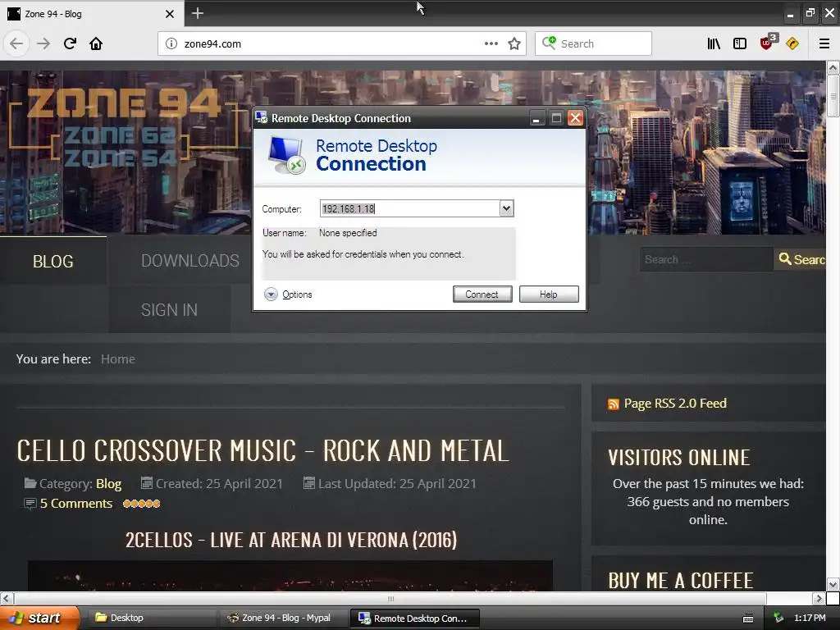Open the 5 Comments link
840x630 pixels.
[76, 504]
